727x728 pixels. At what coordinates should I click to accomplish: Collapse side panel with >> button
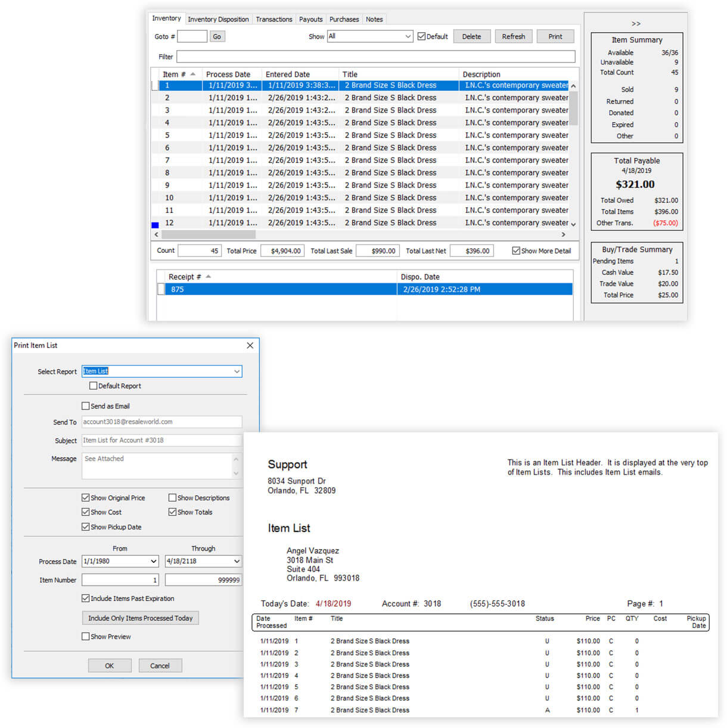pos(636,24)
